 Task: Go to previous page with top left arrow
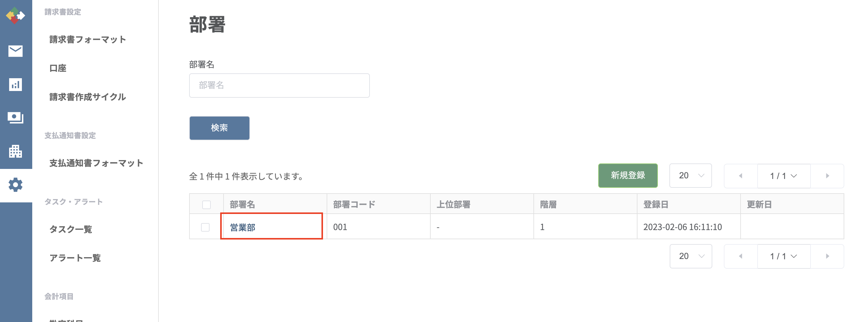(741, 176)
